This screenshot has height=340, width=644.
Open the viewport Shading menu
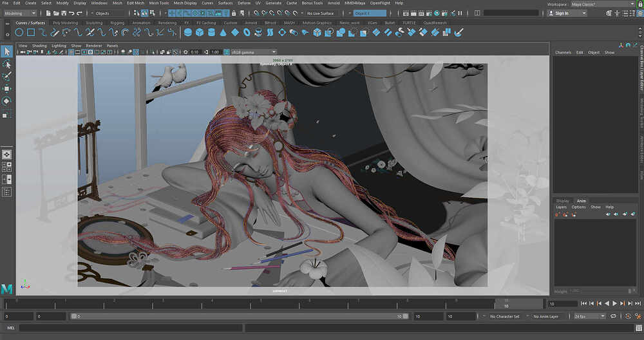coord(39,46)
